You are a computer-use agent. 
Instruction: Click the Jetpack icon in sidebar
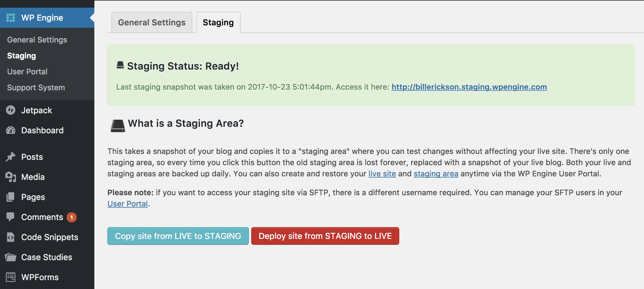[11, 110]
